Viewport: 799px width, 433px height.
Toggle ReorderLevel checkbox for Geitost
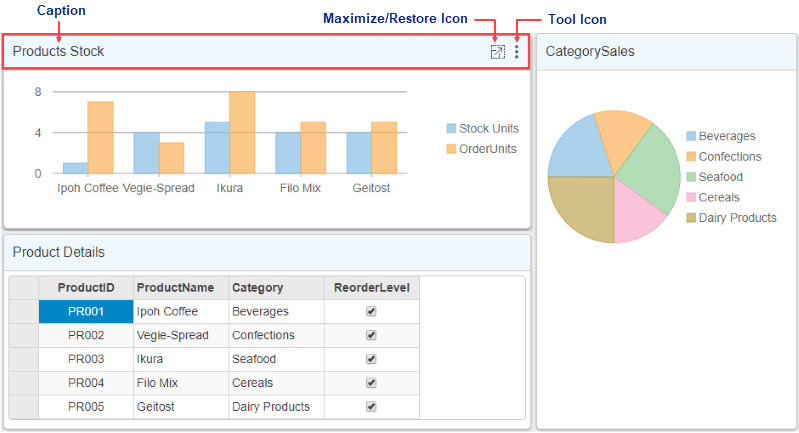click(371, 407)
